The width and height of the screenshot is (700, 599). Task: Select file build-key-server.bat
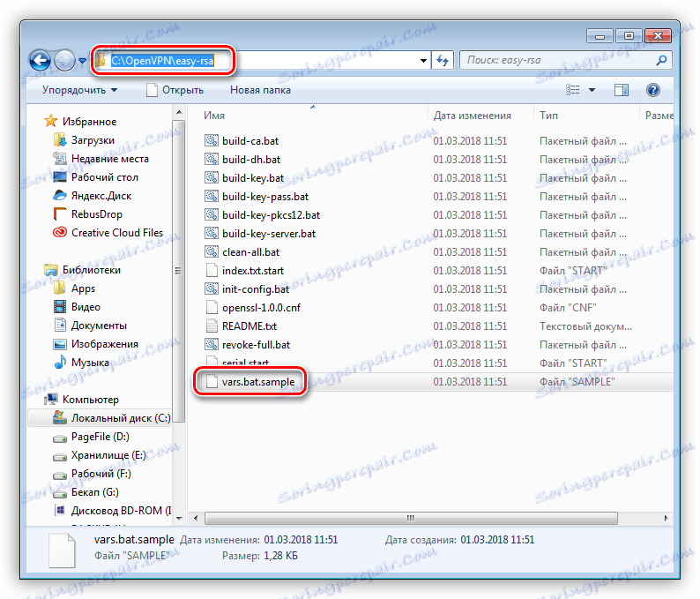click(x=269, y=234)
